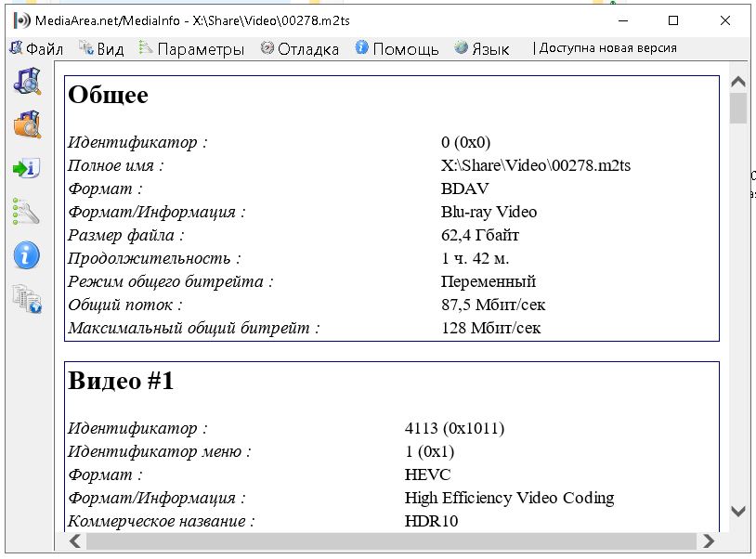Click the vertical scrollbar down arrow
The image size is (756, 559).
(738, 512)
